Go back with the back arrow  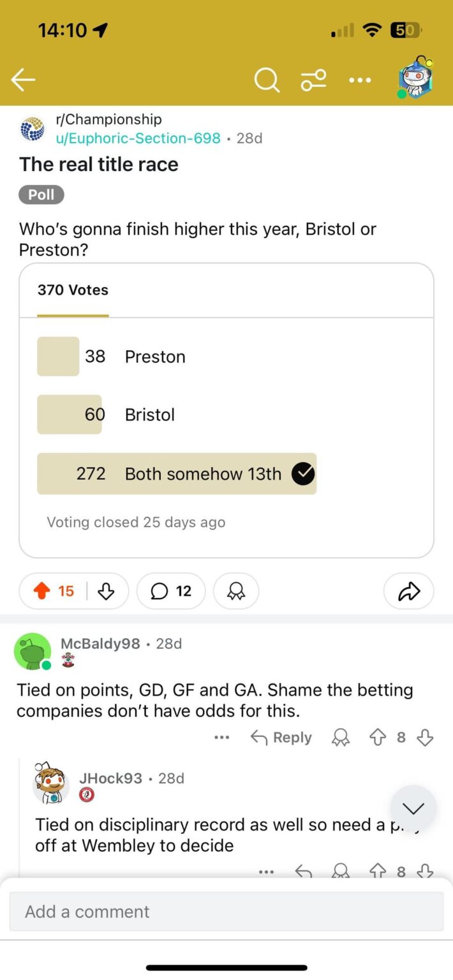[x=23, y=80]
